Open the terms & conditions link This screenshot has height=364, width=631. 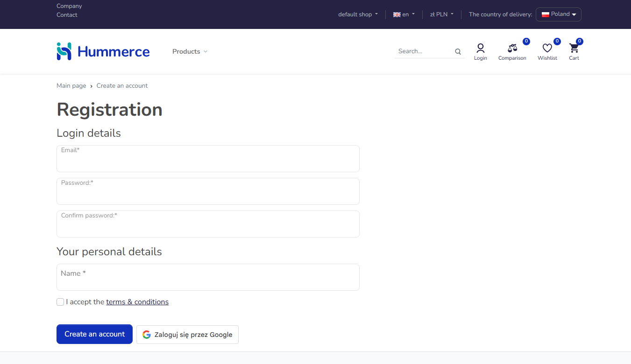pos(137,302)
